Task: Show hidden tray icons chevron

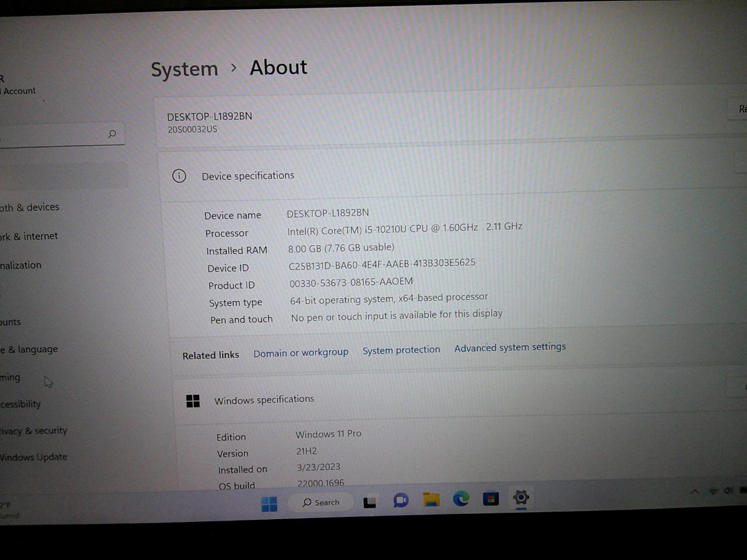Action: pos(694,492)
